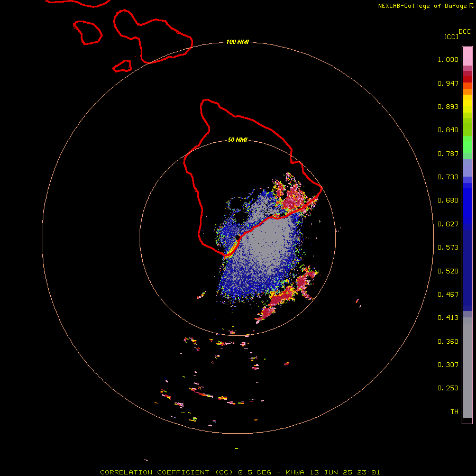
Task: Click the 50 NMI range ring label
Action: (x=237, y=140)
